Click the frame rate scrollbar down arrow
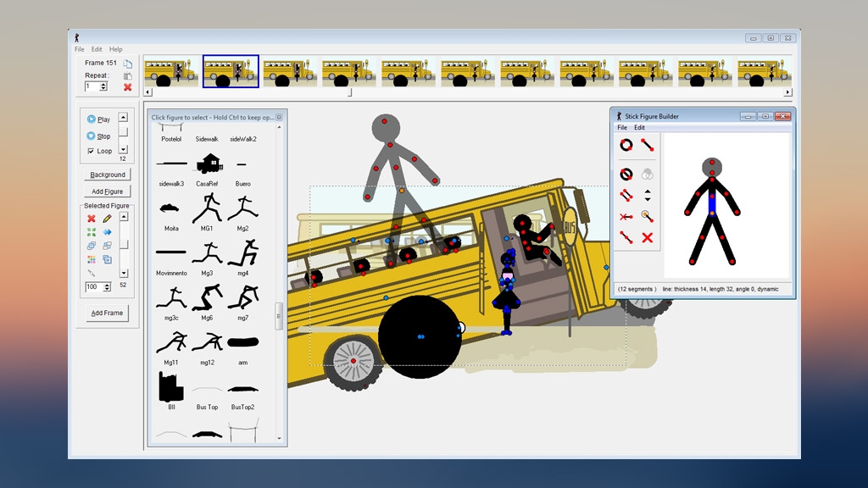Screen dimensions: 868x488 click(124, 149)
